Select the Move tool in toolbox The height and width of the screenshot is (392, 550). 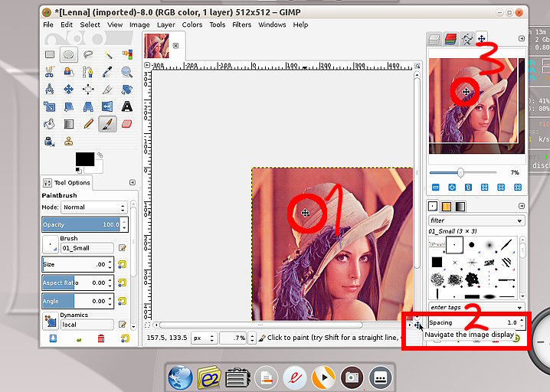tap(69, 89)
